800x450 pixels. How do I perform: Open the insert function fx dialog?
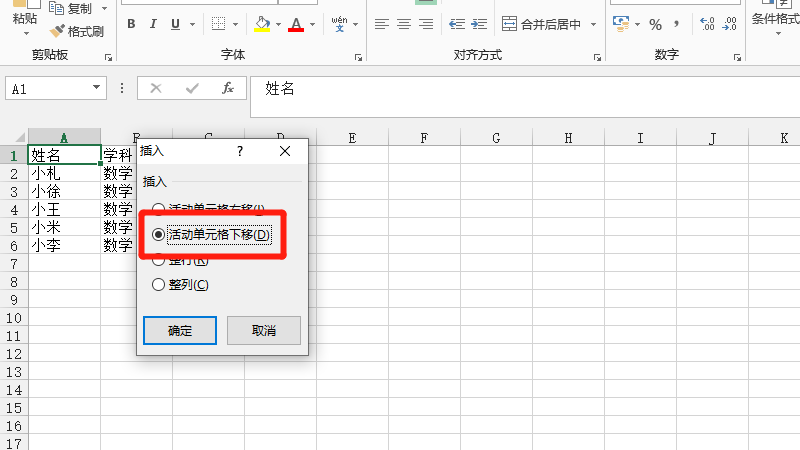[x=228, y=88]
